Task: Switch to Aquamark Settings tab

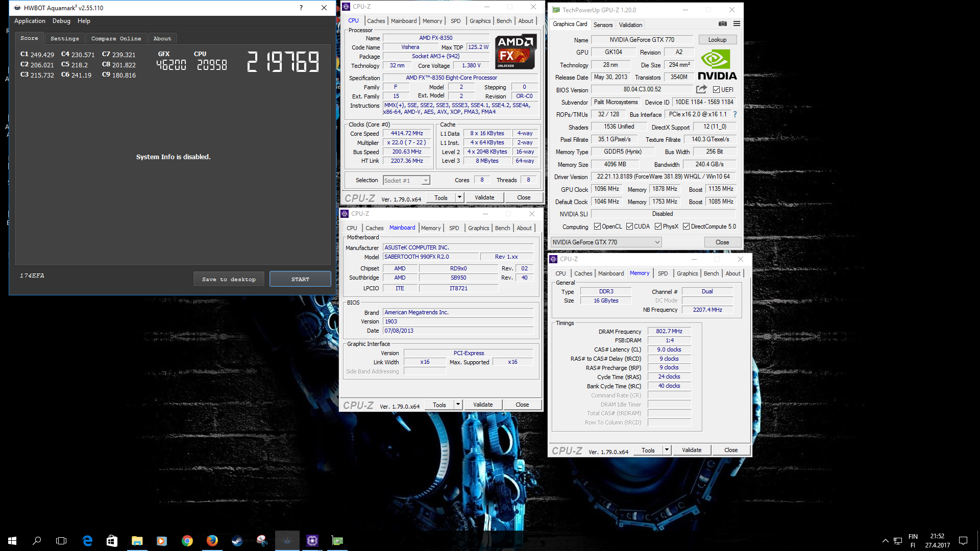Action: click(x=65, y=38)
